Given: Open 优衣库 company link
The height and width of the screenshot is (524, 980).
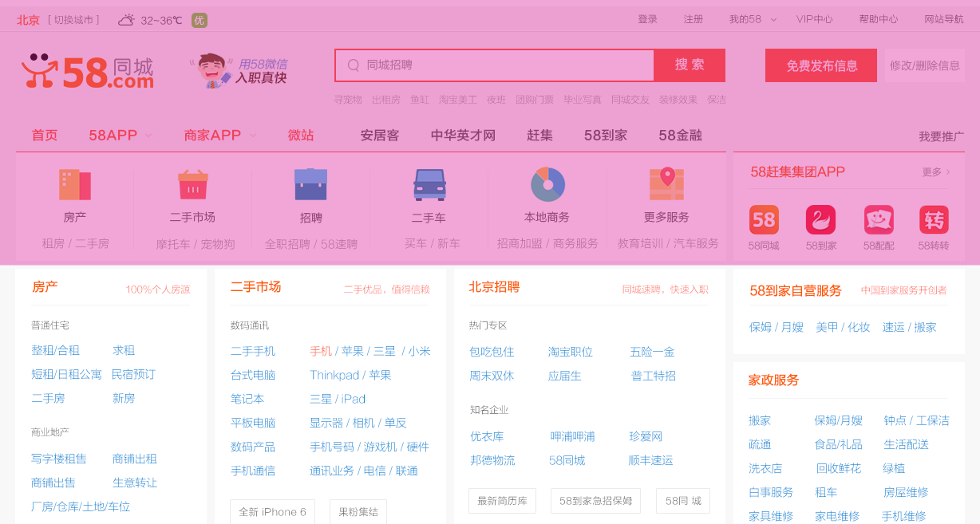Looking at the screenshot, I should tap(487, 436).
